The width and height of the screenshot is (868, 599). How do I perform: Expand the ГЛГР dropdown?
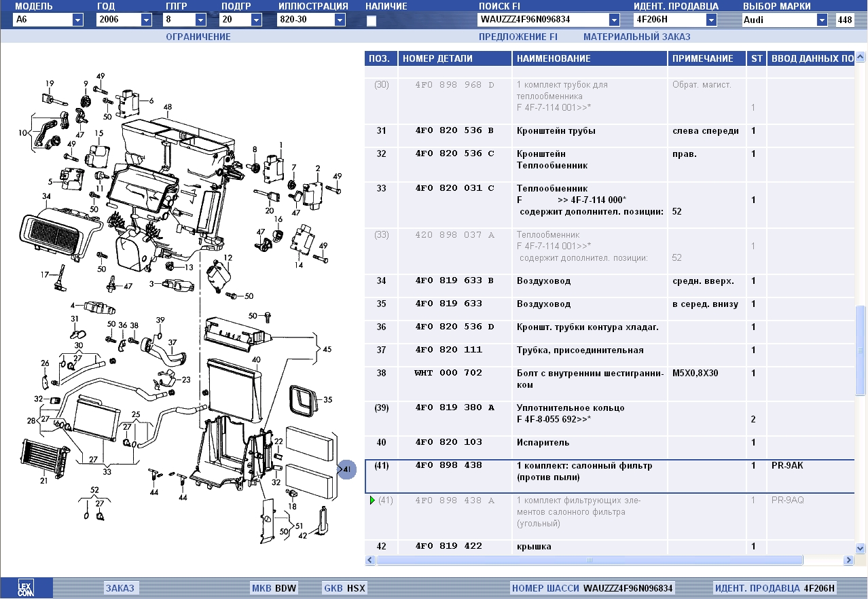point(200,20)
